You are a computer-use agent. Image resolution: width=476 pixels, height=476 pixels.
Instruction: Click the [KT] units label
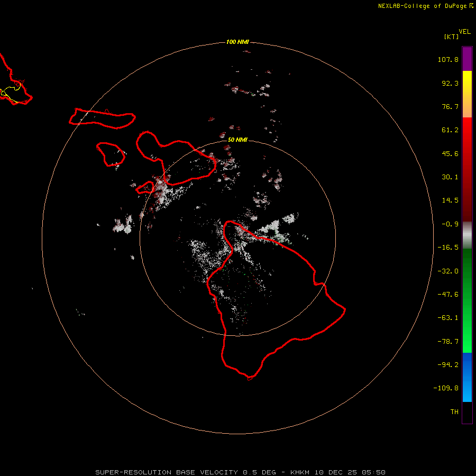[x=452, y=36]
